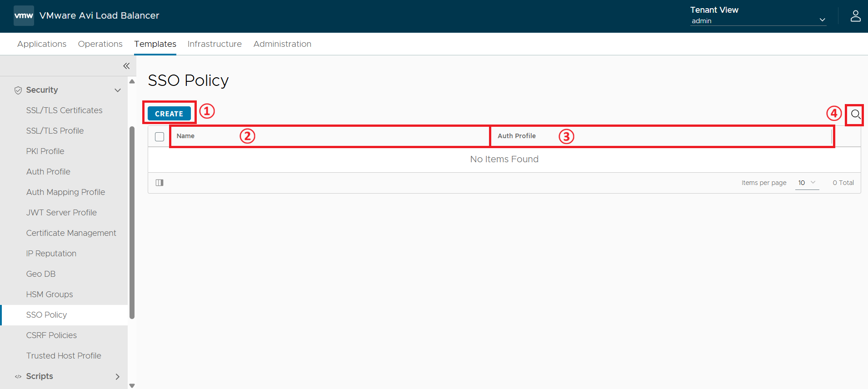Open the Infrastructure tab
Viewport: 868px width, 389px height.
point(215,44)
